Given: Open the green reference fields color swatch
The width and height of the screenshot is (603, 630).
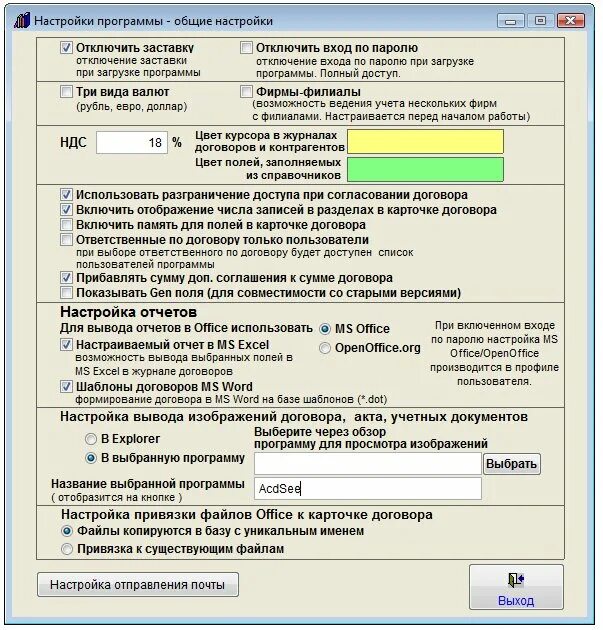Looking at the screenshot, I should tap(425, 170).
